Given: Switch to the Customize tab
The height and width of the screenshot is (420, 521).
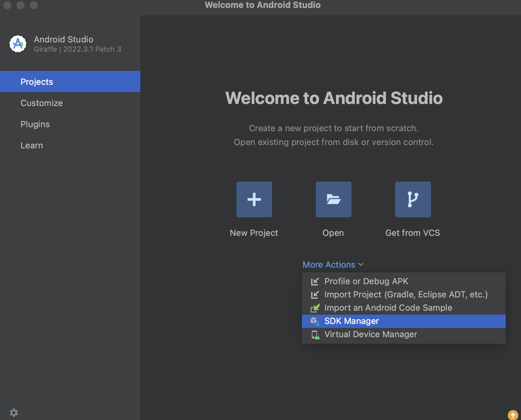Looking at the screenshot, I should (70, 103).
